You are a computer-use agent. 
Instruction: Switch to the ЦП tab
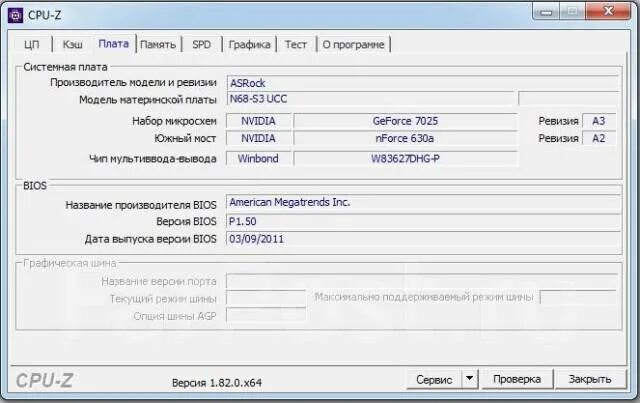[31, 44]
